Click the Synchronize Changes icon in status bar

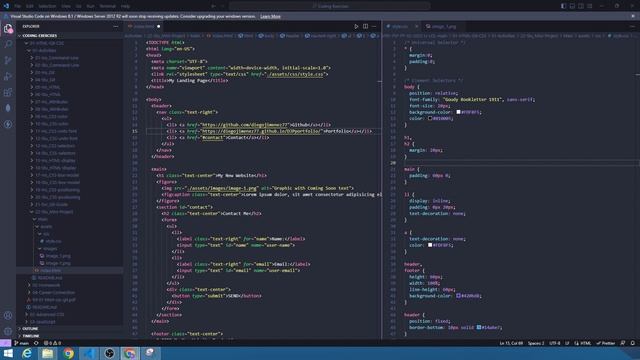click(x=36, y=343)
